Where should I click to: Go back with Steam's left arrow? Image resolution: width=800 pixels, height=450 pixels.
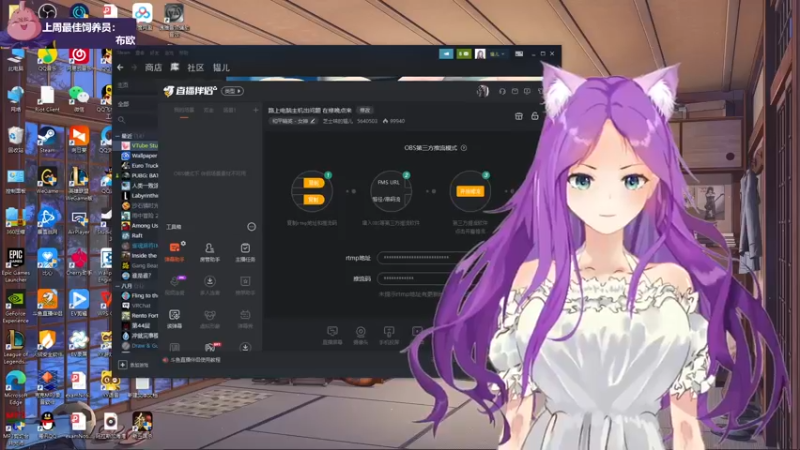(x=120, y=67)
